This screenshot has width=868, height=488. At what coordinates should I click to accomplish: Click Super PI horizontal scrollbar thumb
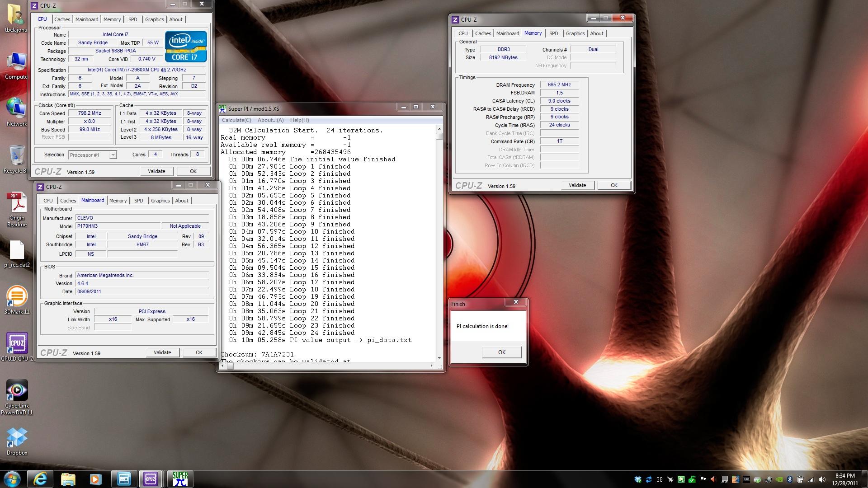pyautogui.click(x=230, y=366)
